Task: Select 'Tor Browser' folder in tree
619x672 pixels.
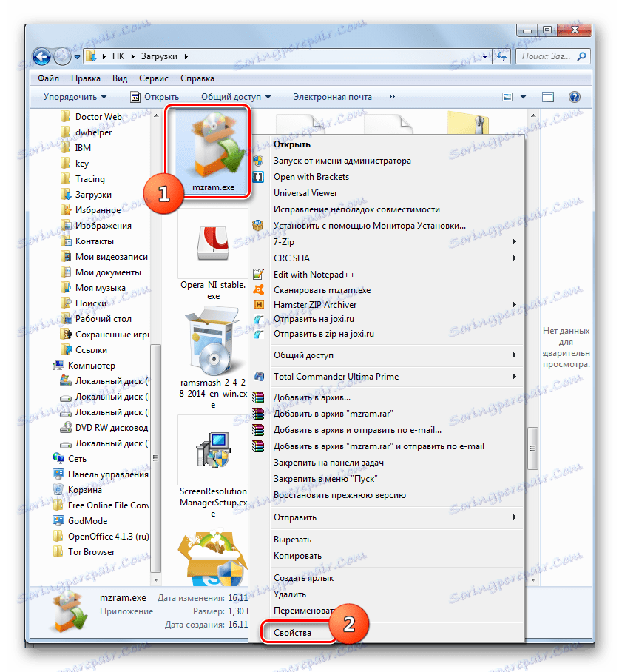Action: [x=91, y=552]
